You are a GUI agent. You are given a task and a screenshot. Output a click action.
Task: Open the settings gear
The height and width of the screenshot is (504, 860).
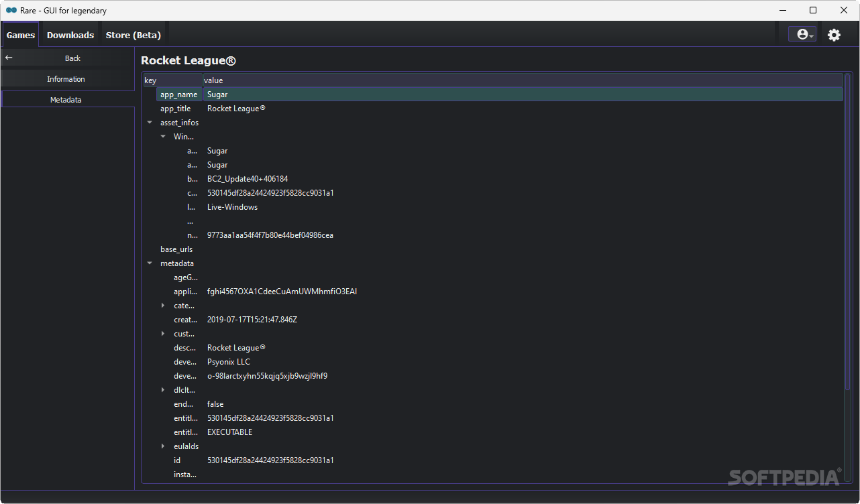[x=834, y=35]
